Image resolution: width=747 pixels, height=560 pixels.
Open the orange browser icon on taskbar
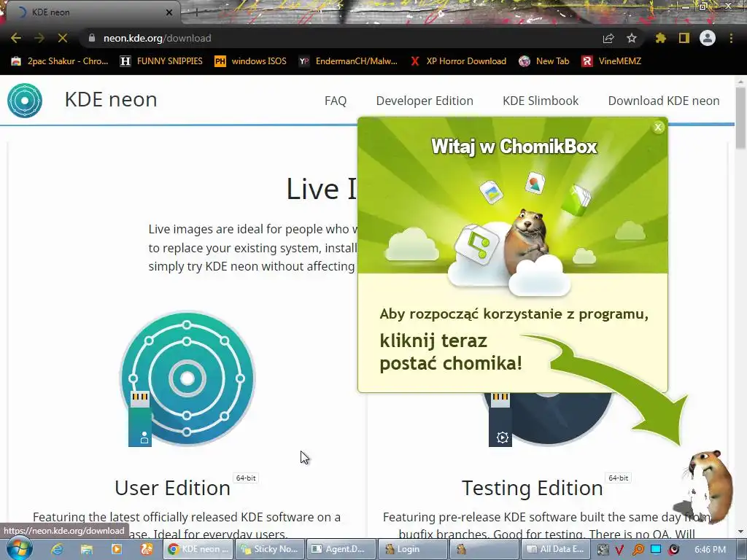click(x=146, y=549)
